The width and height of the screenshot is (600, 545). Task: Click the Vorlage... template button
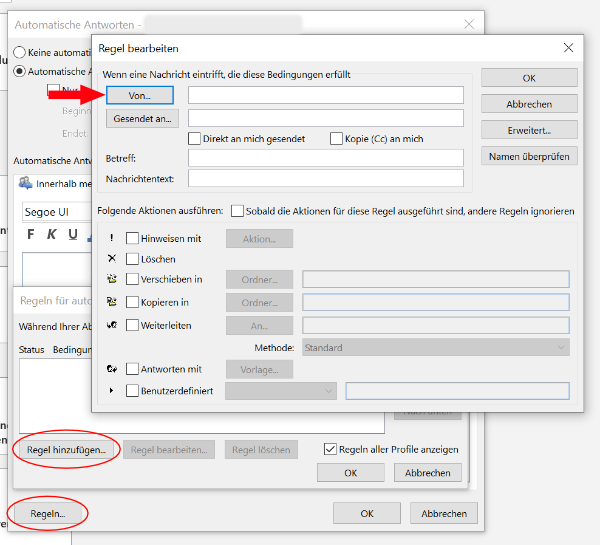[x=259, y=370]
